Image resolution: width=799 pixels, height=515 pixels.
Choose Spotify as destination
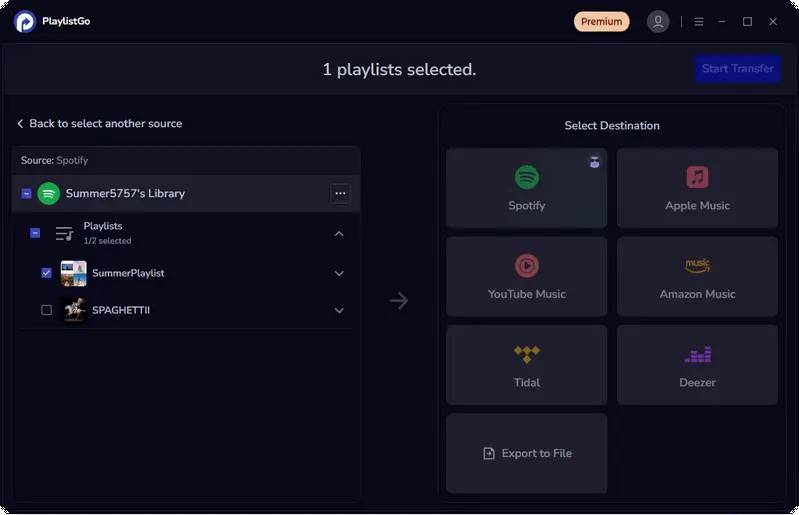[x=526, y=188]
